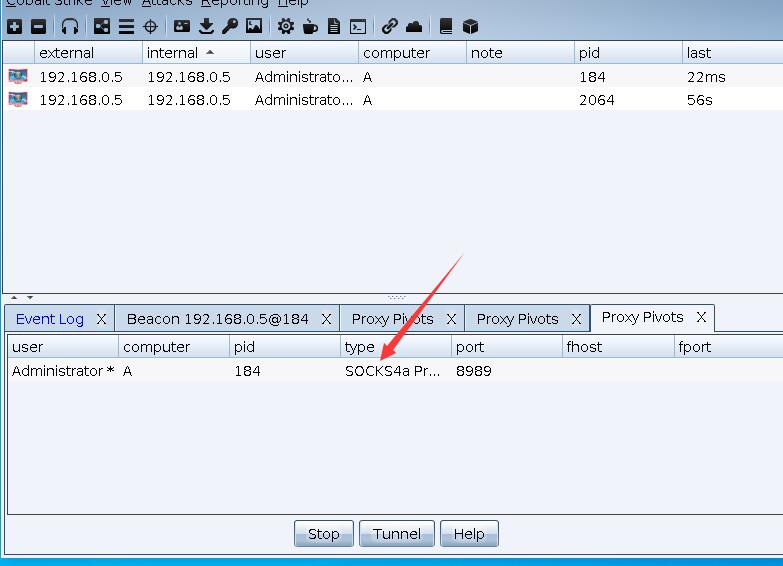Sort sessions by internal column header
The image size is (783, 566).
pos(196,52)
